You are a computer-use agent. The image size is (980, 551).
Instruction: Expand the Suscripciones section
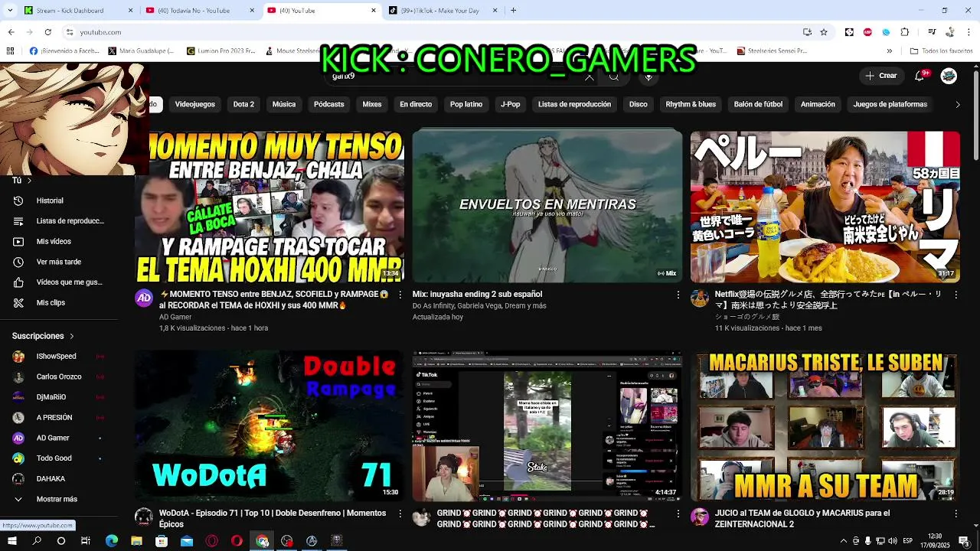tap(44, 336)
